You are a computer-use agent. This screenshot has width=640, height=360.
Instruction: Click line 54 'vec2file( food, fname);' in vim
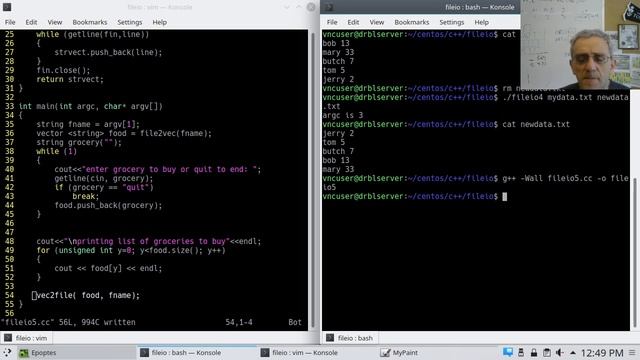coord(88,295)
